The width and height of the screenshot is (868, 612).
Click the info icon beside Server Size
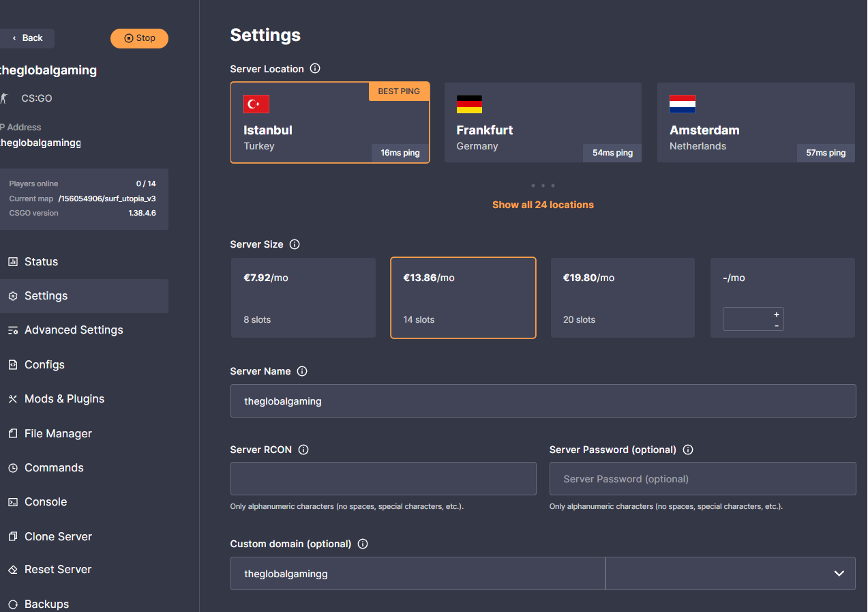tap(295, 244)
